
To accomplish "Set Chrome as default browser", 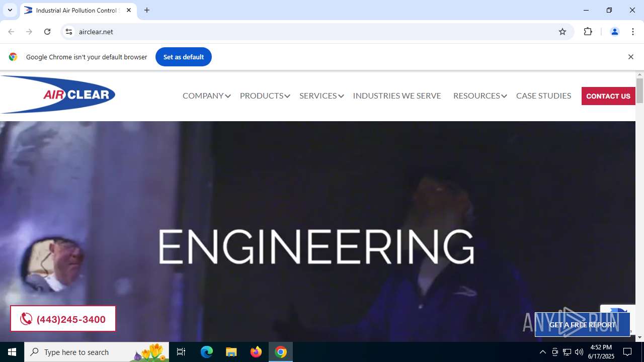I will (184, 57).
